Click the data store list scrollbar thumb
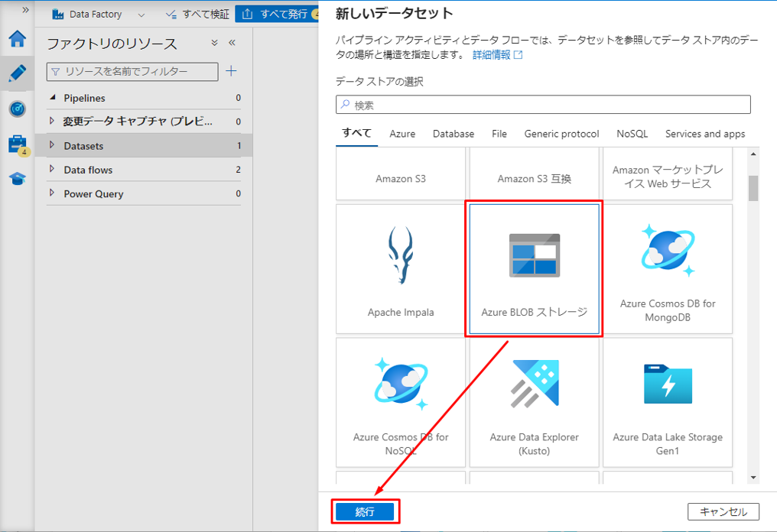 tap(753, 188)
